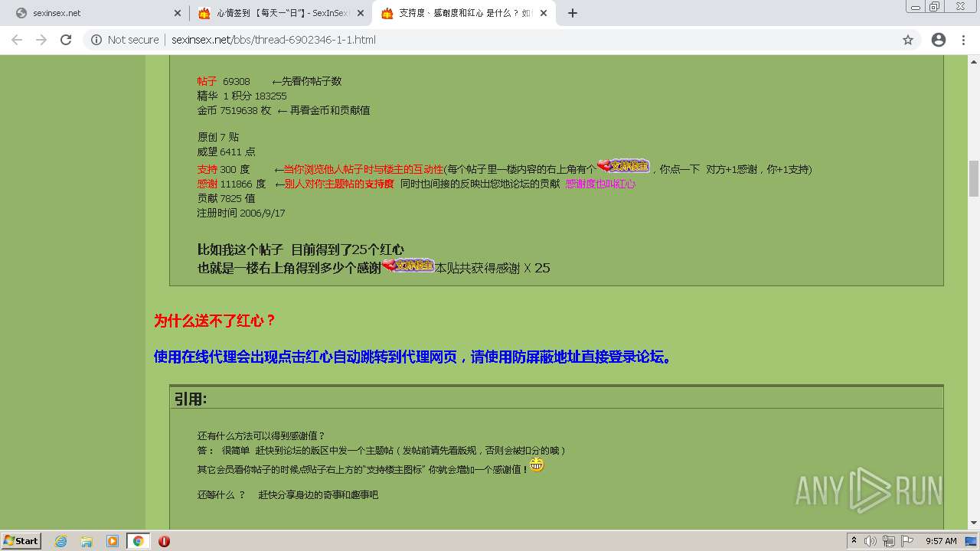The width and height of the screenshot is (980, 551).
Task: View Not secure site information
Action: 125,40
